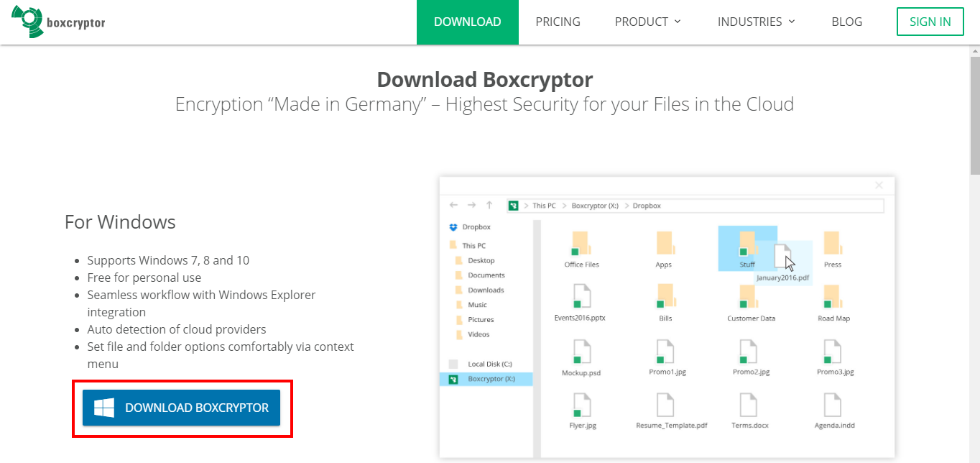The height and width of the screenshot is (463, 980).
Task: Select Videos folder in sidebar
Action: tap(472, 334)
